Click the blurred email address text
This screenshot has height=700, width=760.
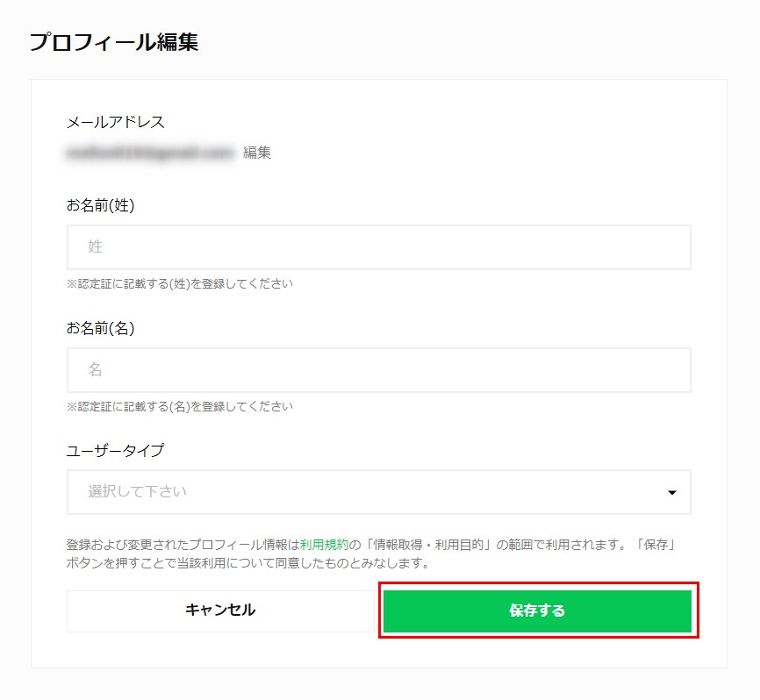[x=150, y=153]
